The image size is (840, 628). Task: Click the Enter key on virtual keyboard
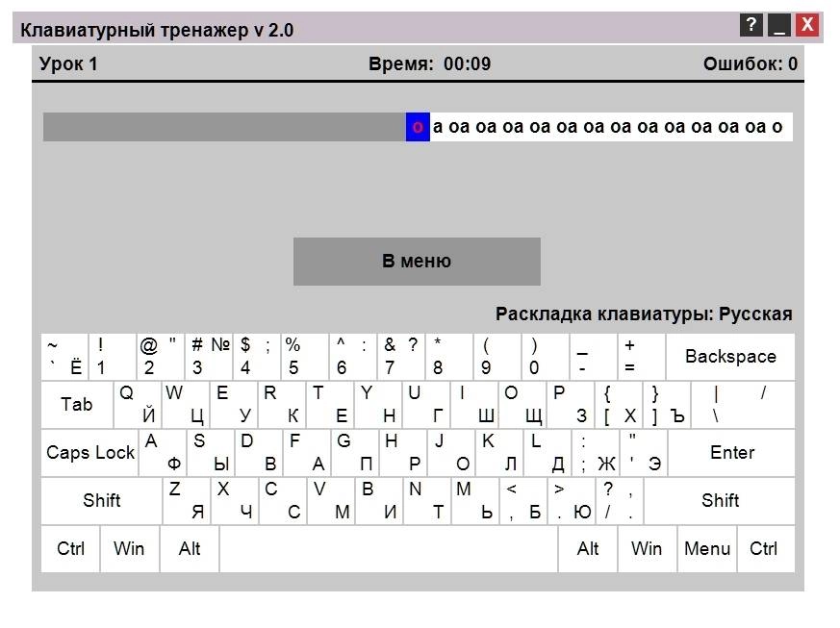[732, 453]
